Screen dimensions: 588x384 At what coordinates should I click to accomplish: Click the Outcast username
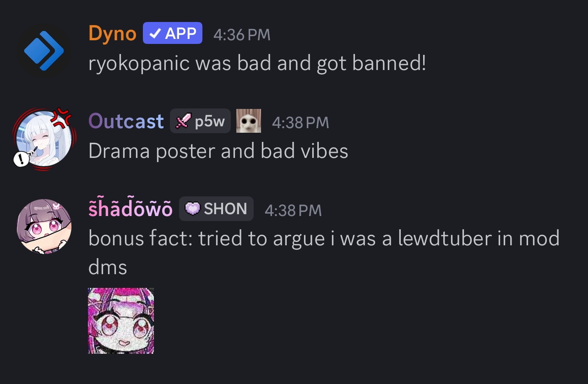[x=126, y=121]
